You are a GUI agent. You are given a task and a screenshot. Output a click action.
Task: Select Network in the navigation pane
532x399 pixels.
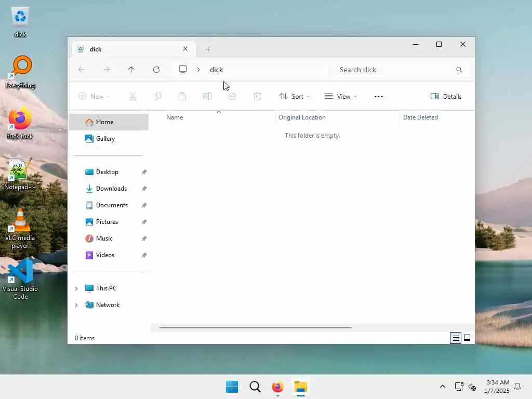coord(109,305)
